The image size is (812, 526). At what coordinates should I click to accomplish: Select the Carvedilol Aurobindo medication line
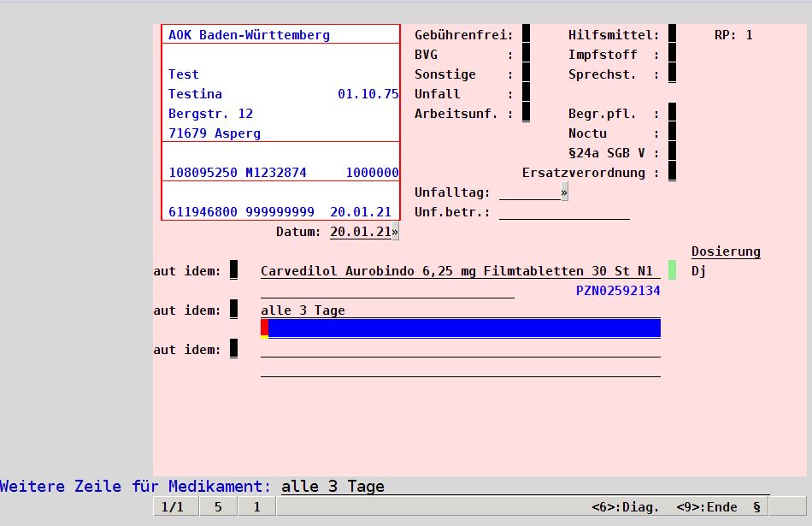pyautogui.click(x=461, y=270)
